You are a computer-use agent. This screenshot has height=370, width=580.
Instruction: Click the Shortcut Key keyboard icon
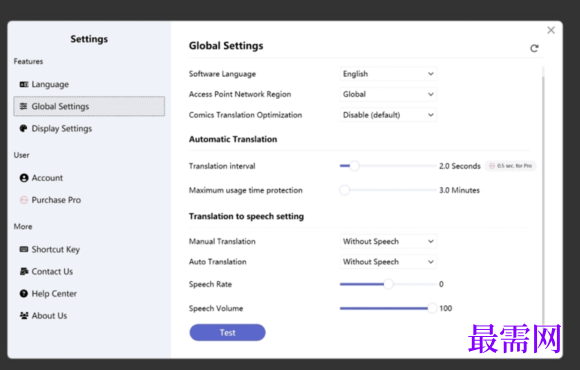[24, 249]
